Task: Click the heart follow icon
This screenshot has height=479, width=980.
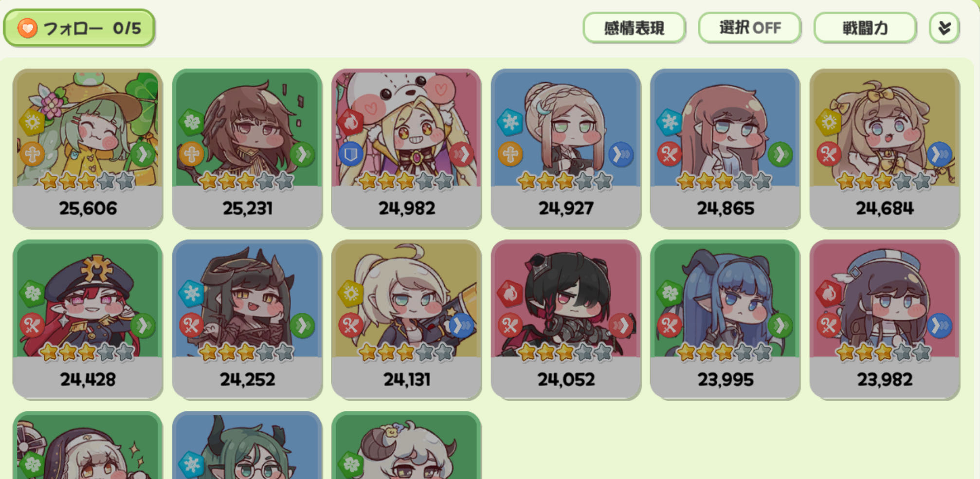Action: point(27,28)
